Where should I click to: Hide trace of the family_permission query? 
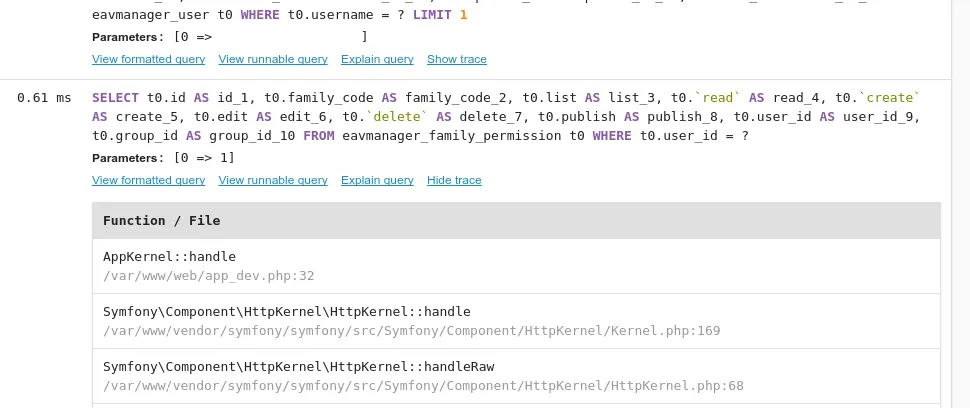(454, 180)
